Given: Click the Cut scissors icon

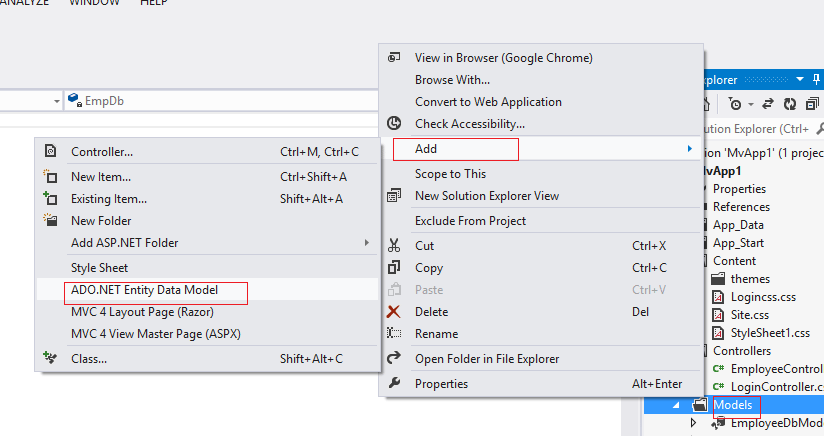Looking at the screenshot, I should (x=394, y=246).
